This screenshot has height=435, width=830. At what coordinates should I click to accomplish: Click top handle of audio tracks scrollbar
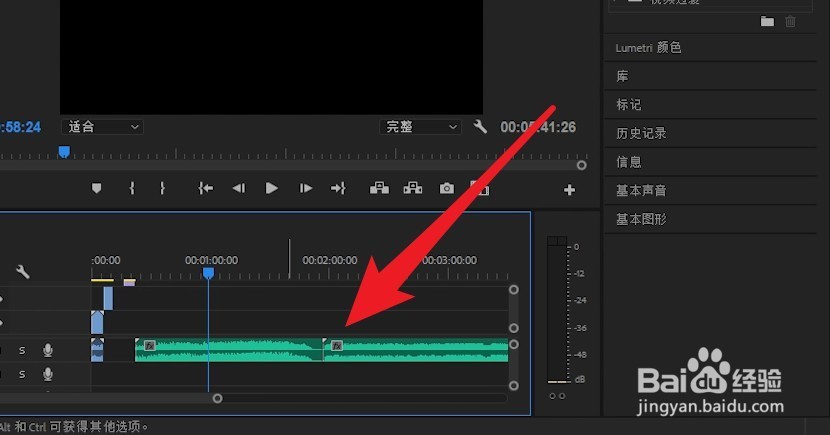[x=513, y=344]
